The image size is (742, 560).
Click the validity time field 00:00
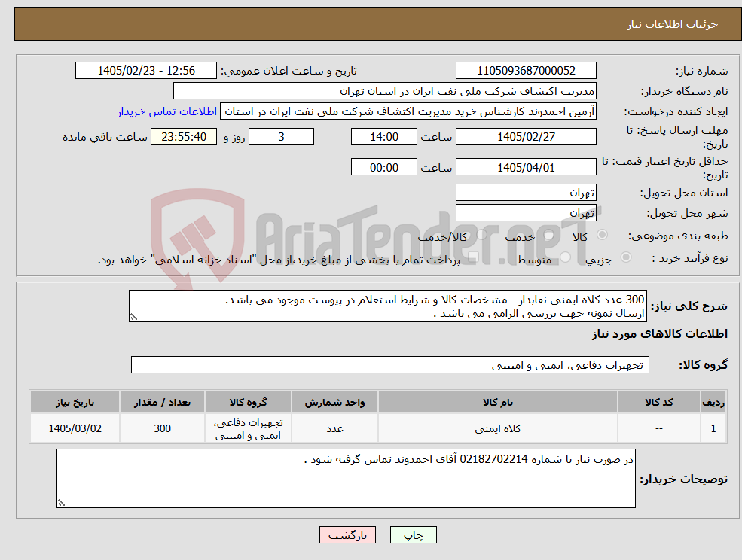click(383, 167)
